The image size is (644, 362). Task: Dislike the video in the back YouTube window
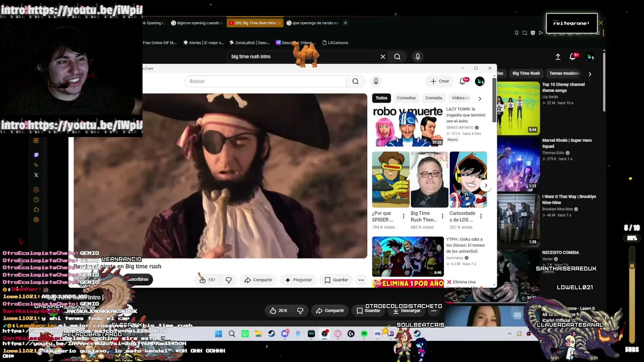point(300,311)
